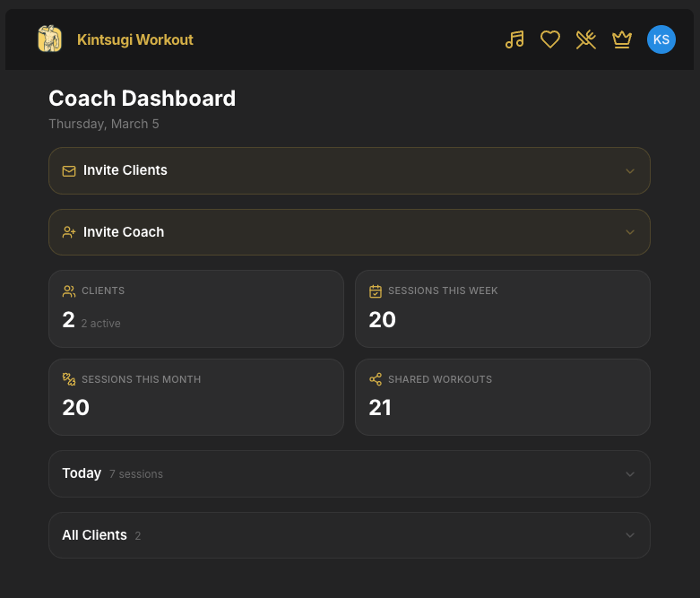Click the heart favorites icon
This screenshot has height=598, width=700.
point(550,39)
